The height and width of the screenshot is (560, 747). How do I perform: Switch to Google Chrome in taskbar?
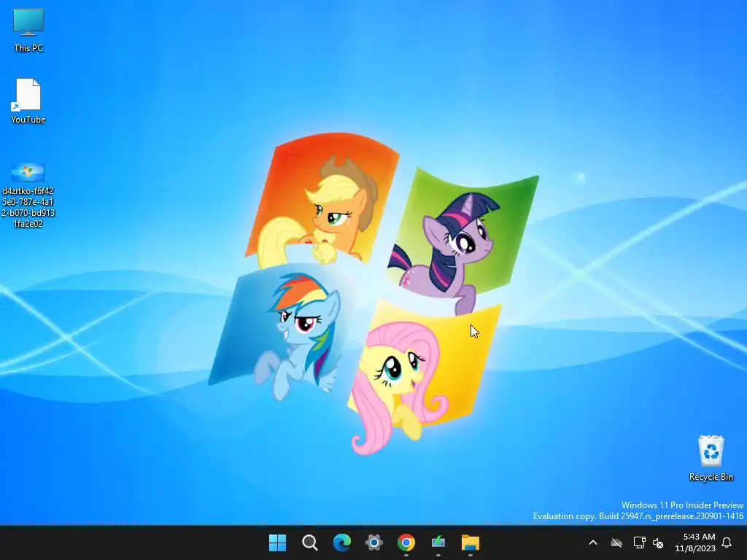tap(406, 542)
